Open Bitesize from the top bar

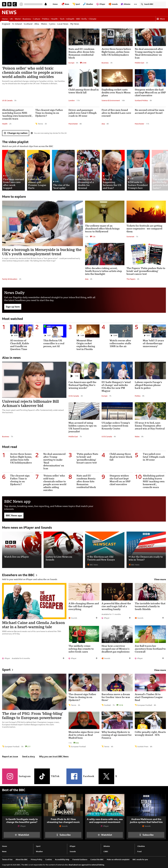coord(126,4)
